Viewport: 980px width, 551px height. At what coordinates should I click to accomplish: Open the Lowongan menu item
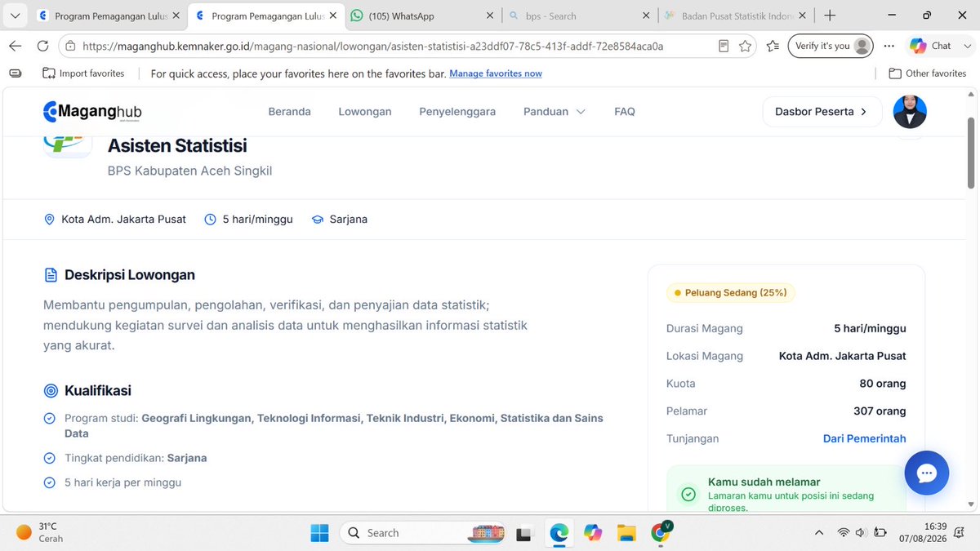pyautogui.click(x=365, y=112)
